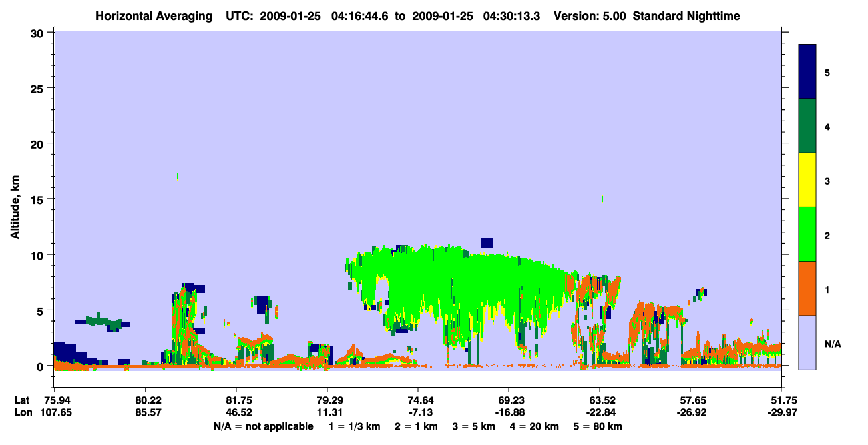Click latitude value 79.29

tap(327, 400)
